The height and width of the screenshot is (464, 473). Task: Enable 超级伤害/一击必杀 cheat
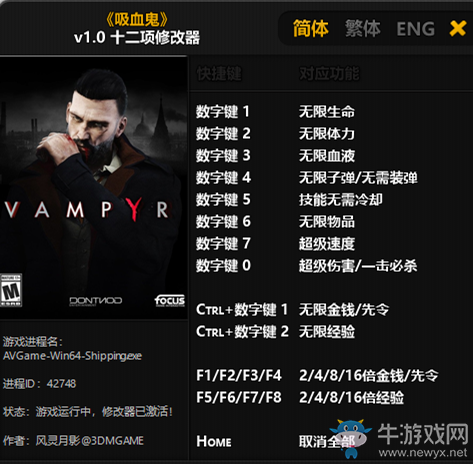click(358, 266)
